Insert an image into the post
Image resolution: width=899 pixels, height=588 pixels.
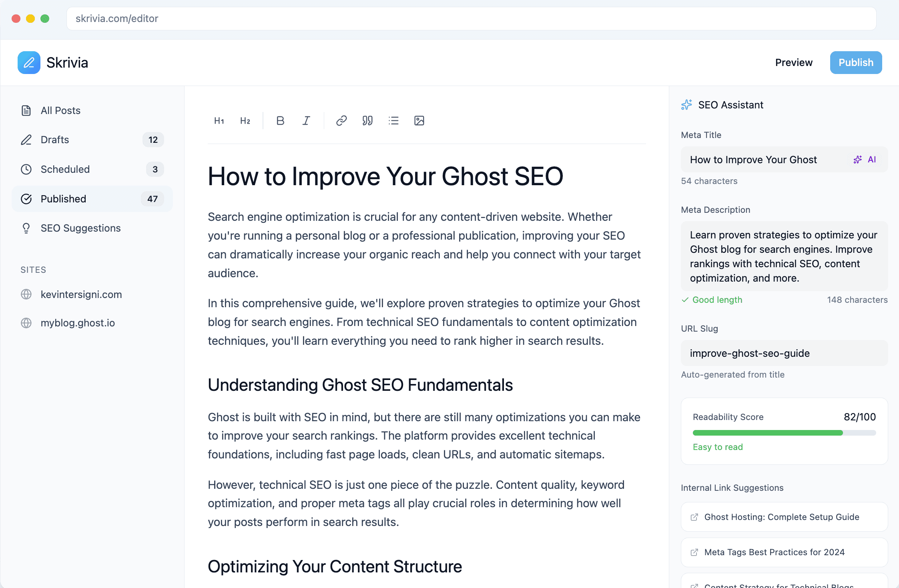point(419,121)
